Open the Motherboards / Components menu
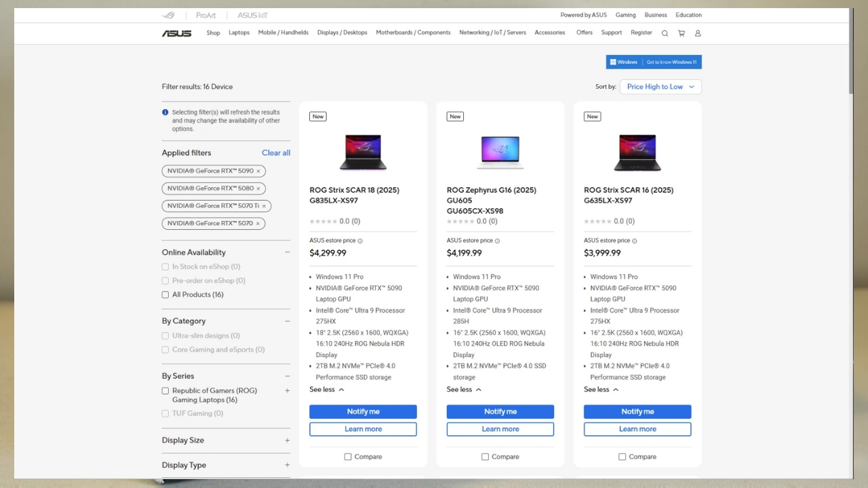This screenshot has height=488, width=868. coord(413,33)
